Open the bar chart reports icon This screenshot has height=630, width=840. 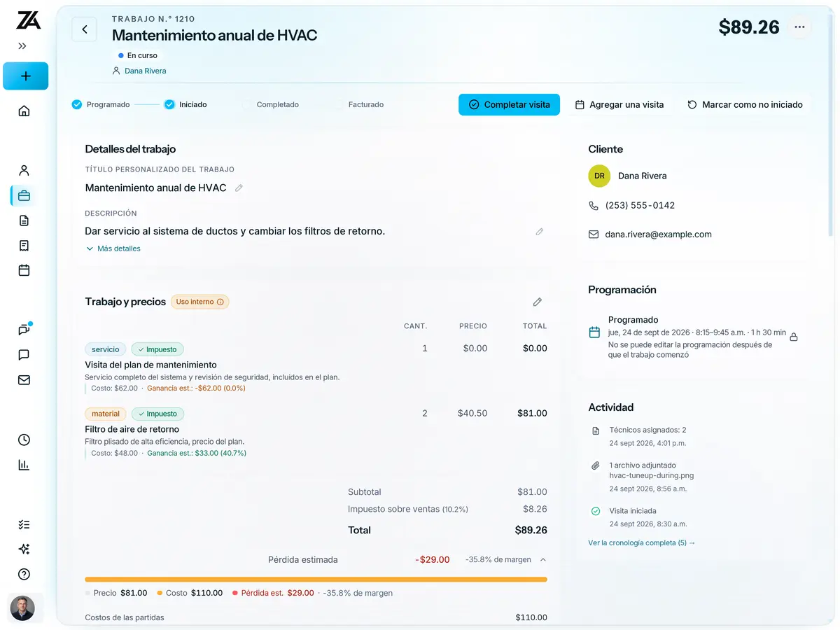coord(24,465)
